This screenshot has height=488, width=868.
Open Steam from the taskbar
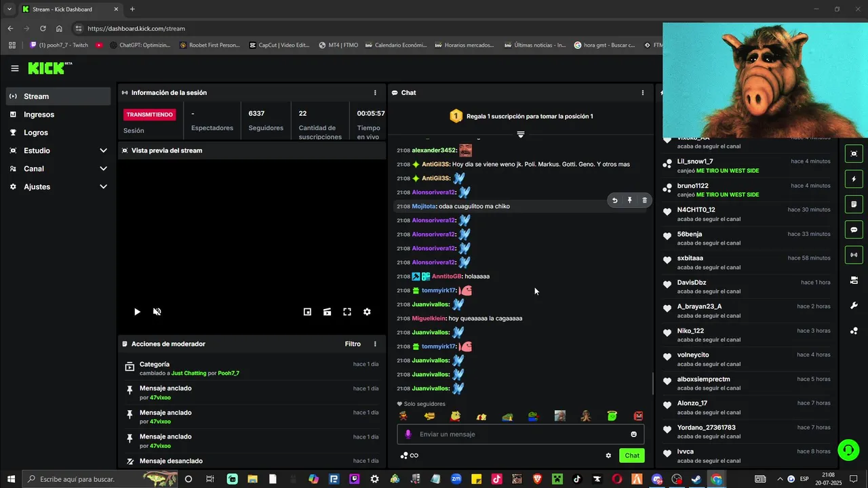click(x=696, y=479)
